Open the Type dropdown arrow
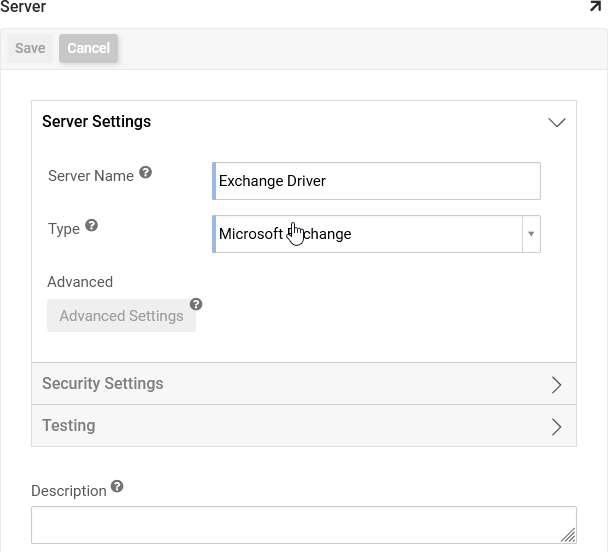This screenshot has height=552, width=608. click(x=531, y=234)
